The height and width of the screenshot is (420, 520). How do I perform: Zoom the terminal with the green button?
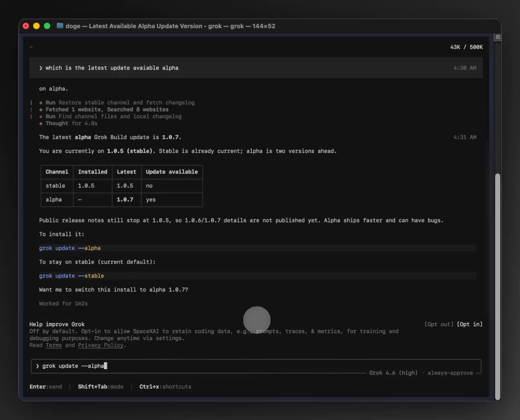[47, 26]
